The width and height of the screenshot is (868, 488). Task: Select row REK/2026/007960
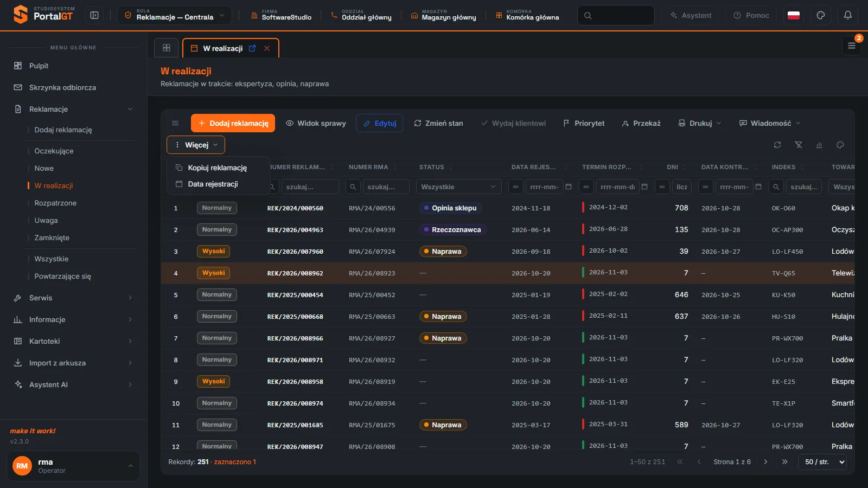[x=508, y=252]
